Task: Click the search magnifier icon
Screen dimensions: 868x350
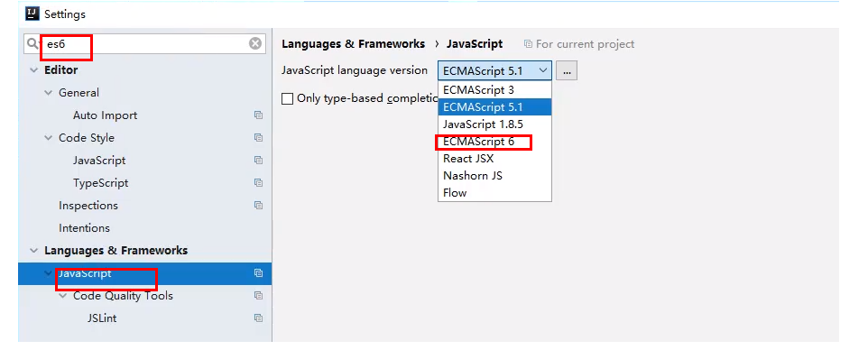Action: (32, 43)
